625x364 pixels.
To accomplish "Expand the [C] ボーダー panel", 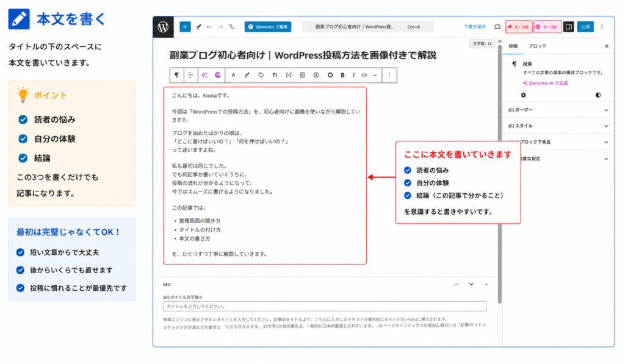I will coord(558,110).
